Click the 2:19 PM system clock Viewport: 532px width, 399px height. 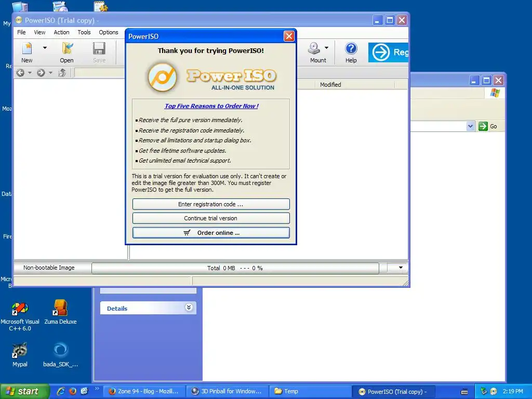point(513,392)
